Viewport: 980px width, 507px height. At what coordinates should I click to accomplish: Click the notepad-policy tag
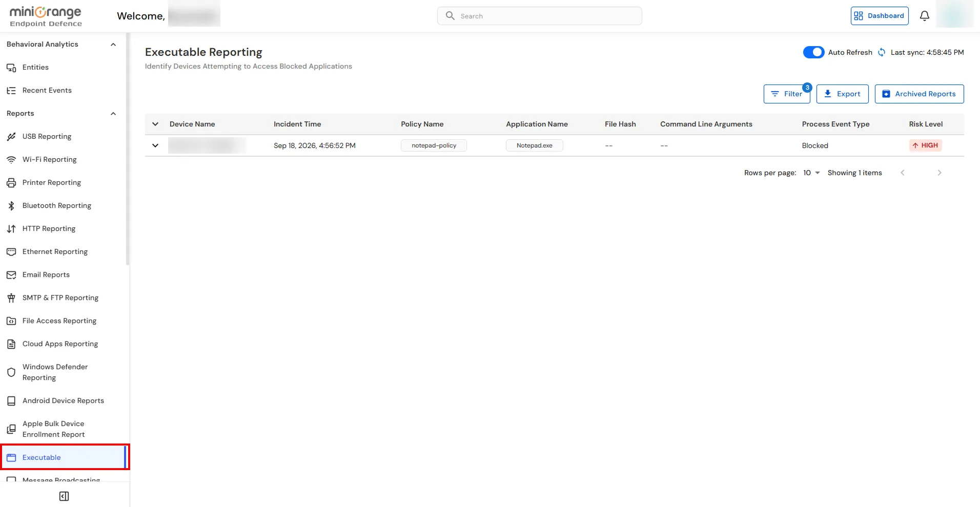tap(434, 145)
